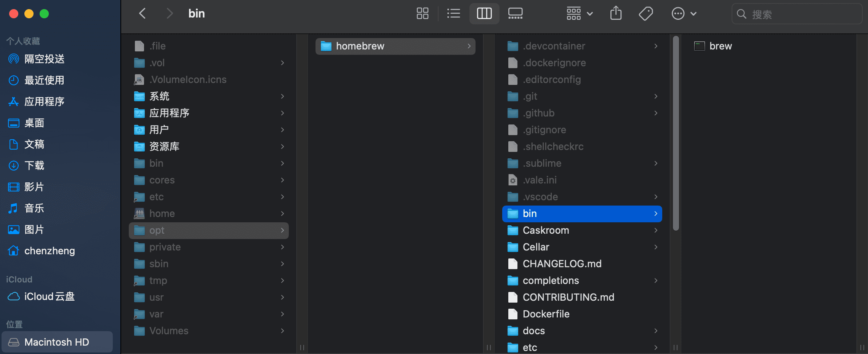Expand the opt folder chevron
Screen dimensions: 868x354
(x=282, y=230)
